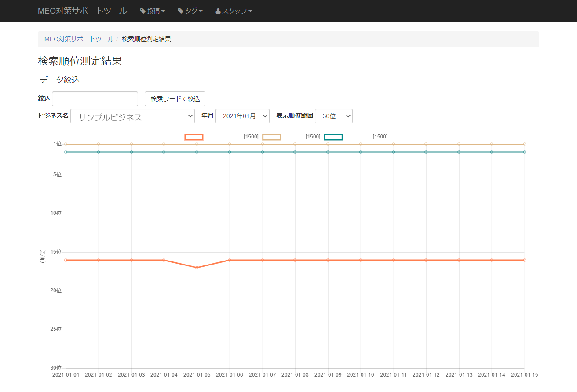The height and width of the screenshot is (392, 577).
Task: Open the 年月 dropdown showing 2021年01月
Action: coord(242,116)
